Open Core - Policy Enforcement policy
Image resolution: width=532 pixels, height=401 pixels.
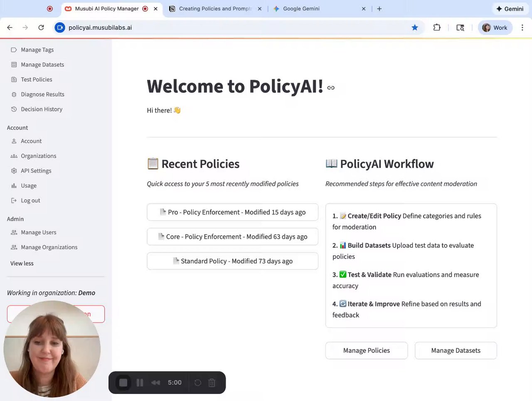point(232,236)
